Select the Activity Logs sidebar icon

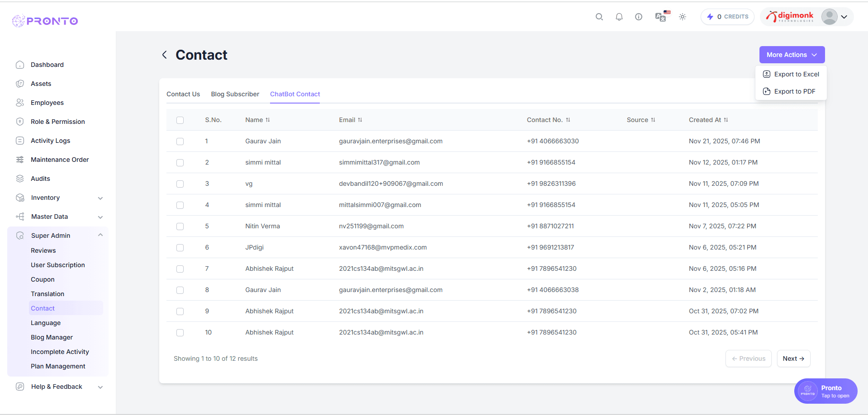click(x=20, y=140)
